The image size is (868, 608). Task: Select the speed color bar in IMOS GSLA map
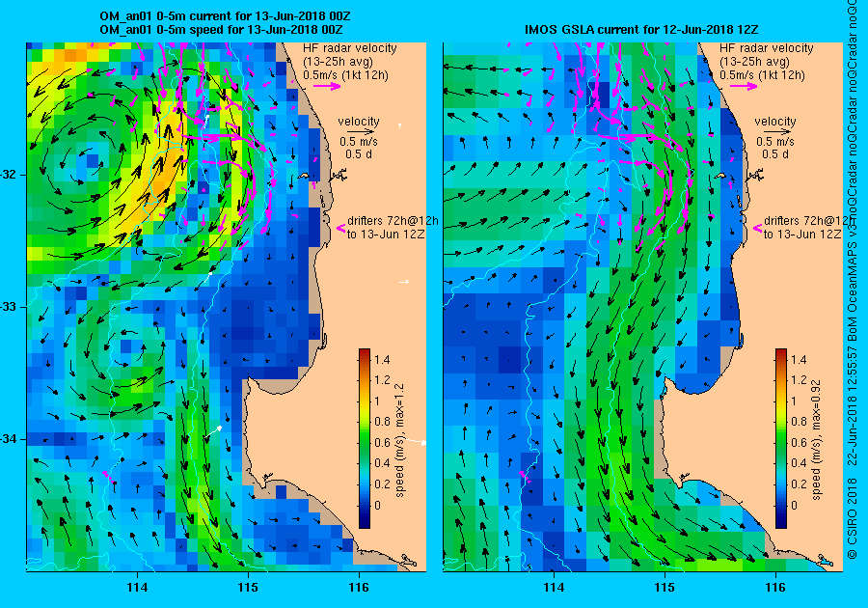781,438
